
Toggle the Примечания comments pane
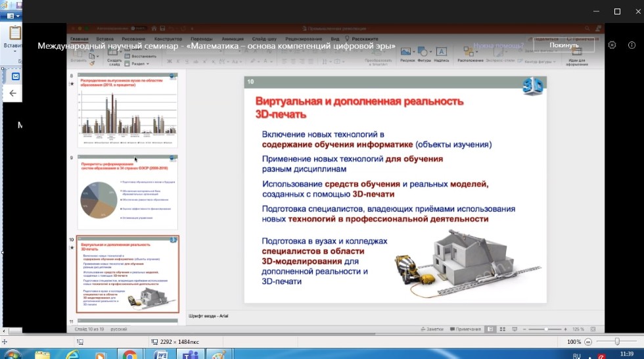tap(465, 329)
